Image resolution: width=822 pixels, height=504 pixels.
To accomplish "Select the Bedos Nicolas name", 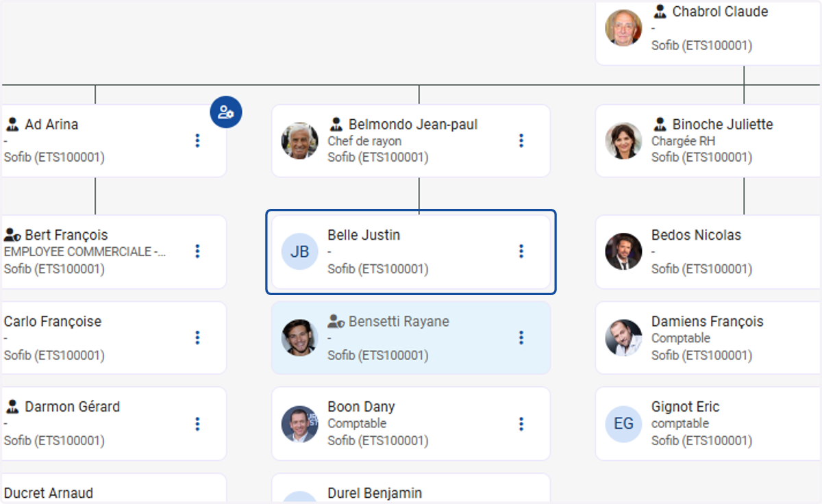I will click(x=696, y=235).
